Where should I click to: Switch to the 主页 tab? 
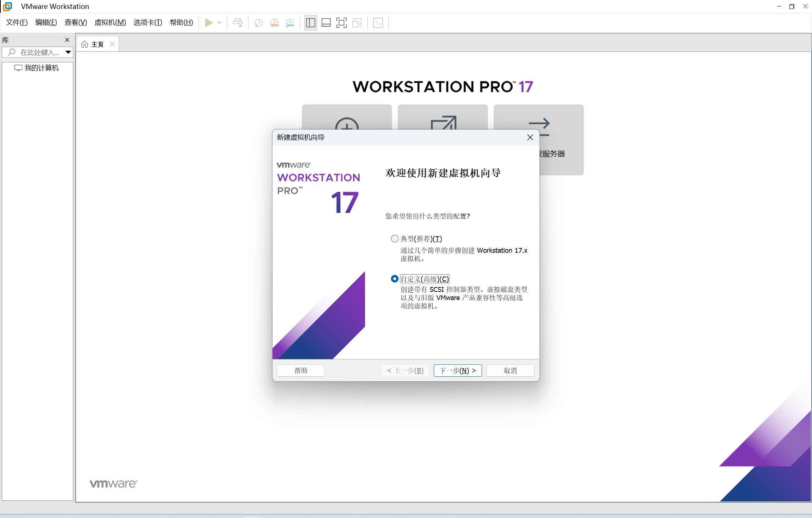point(97,44)
